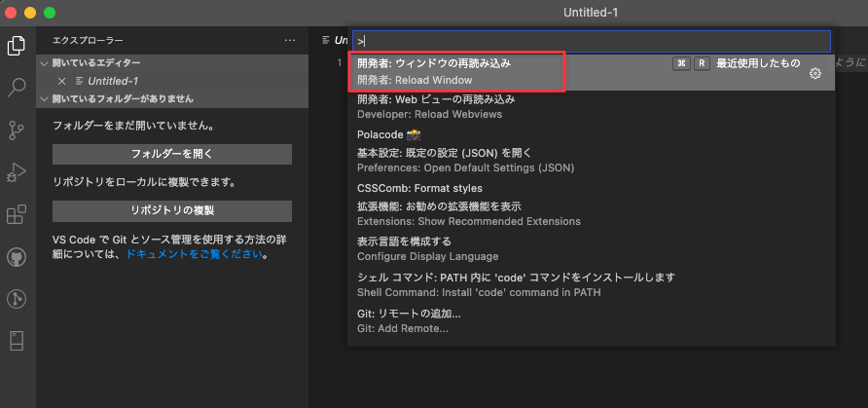Screen dimensions: 868x408
Task: Click into the command palette input field
Action: coord(592,41)
